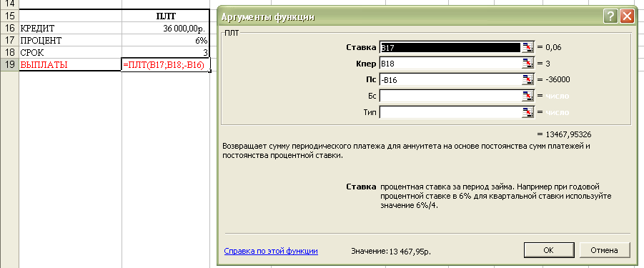The width and height of the screenshot is (644, 268).
Task: Click collapse-dialog icon beside Ставка field
Action: (x=527, y=47)
